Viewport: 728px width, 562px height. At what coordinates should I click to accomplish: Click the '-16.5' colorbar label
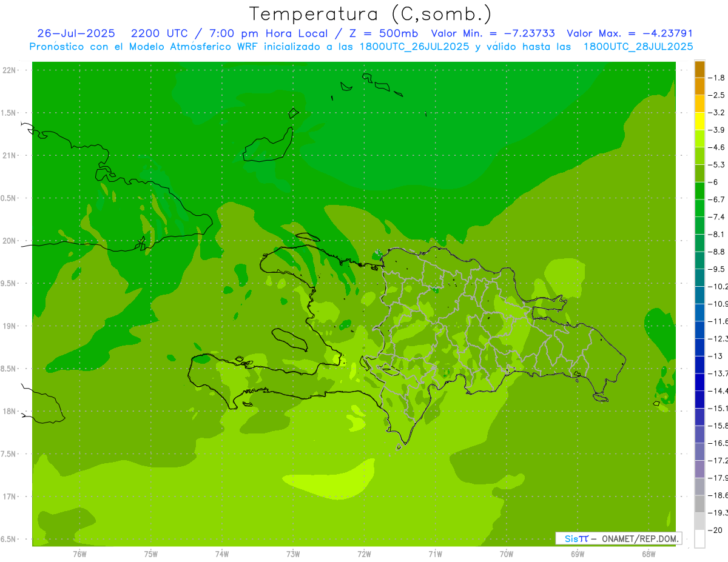[718, 443]
